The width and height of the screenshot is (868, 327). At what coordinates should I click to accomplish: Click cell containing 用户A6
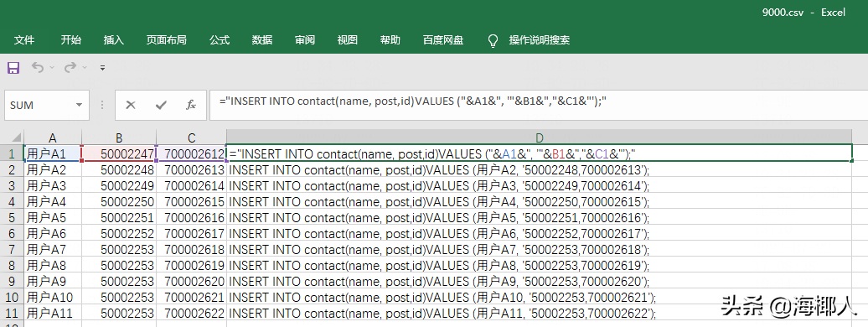click(53, 233)
